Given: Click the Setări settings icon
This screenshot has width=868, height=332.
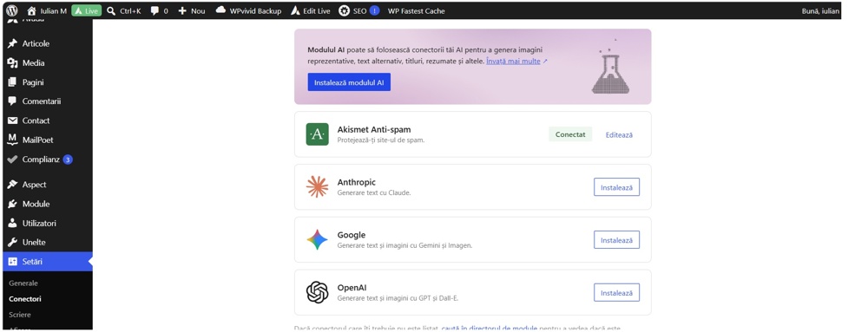Looking at the screenshot, I should coord(13,262).
